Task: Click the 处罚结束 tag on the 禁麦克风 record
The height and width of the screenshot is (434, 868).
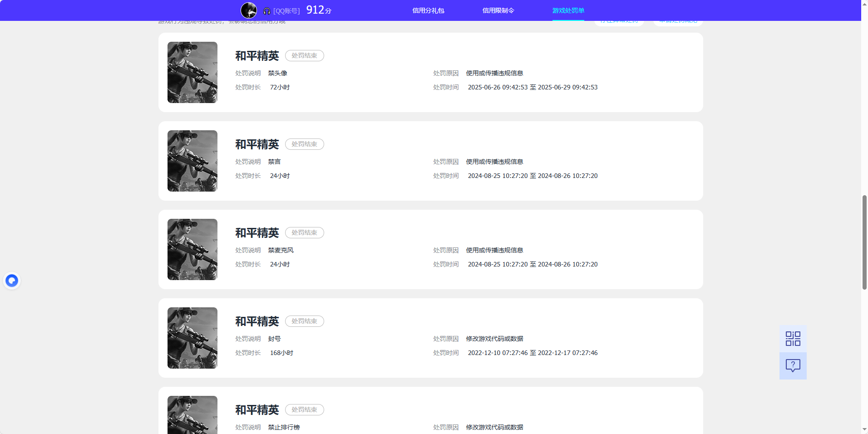Action: pyautogui.click(x=304, y=232)
